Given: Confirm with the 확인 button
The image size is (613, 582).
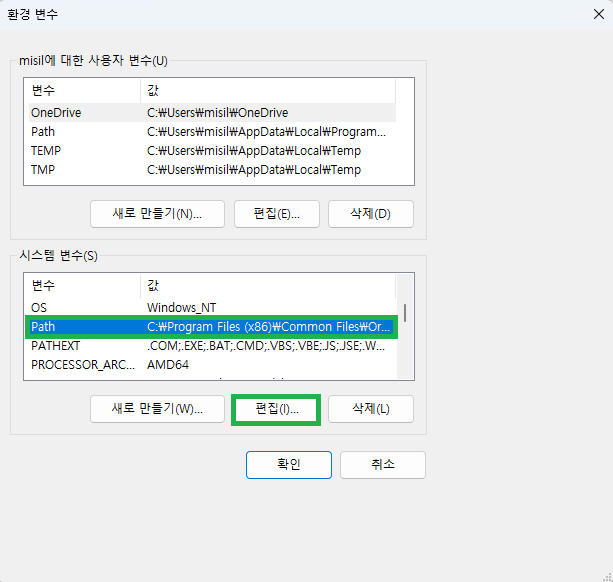Looking at the screenshot, I should click(x=289, y=465).
